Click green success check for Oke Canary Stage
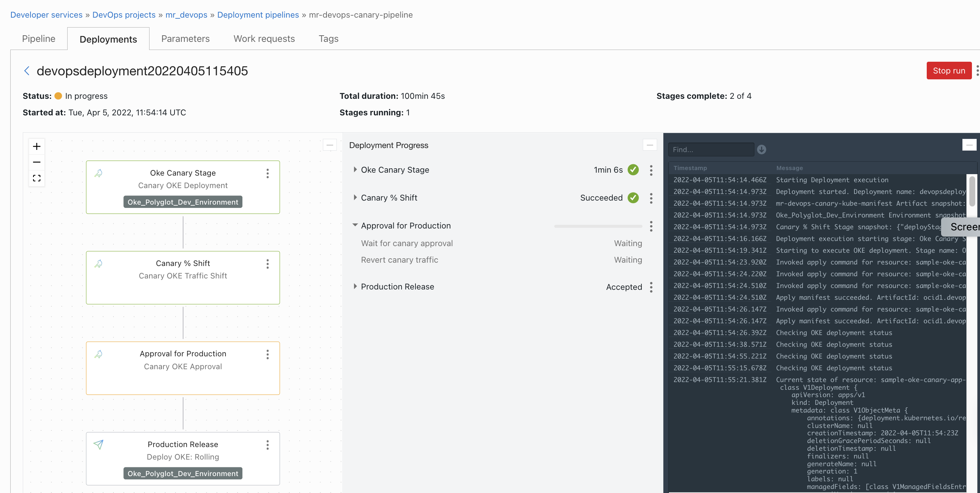Viewport: 980px width, 493px height. [633, 170]
